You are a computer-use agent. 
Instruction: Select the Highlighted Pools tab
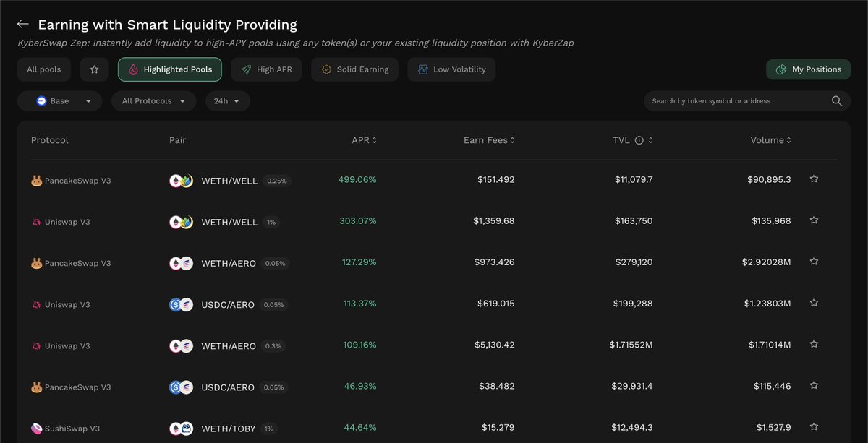pyautogui.click(x=170, y=69)
